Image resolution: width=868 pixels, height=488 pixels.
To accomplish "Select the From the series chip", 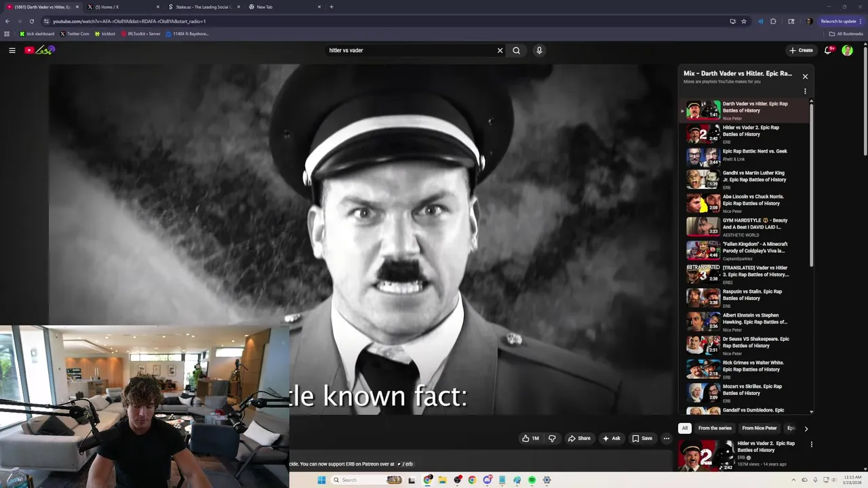I will pyautogui.click(x=715, y=428).
